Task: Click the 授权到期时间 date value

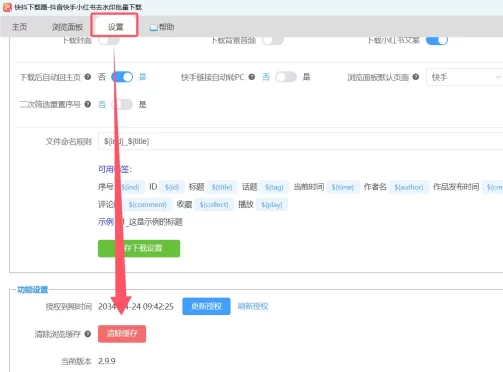Action: (x=136, y=306)
